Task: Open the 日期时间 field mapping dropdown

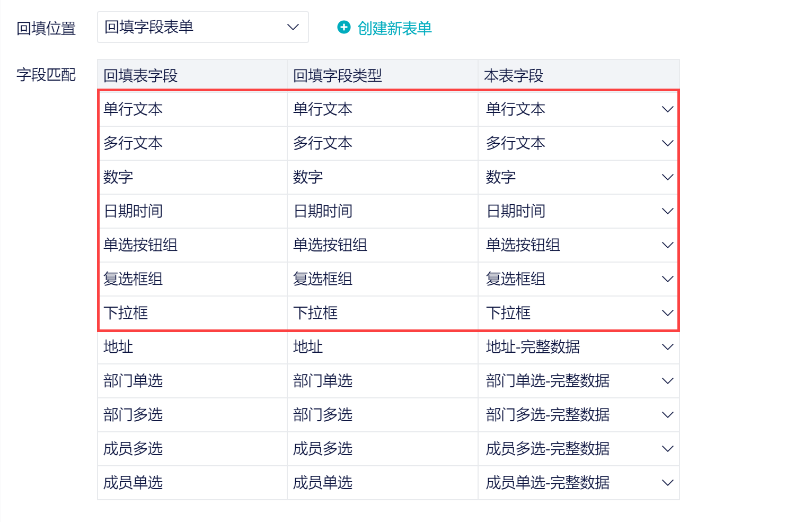Action: [x=578, y=211]
